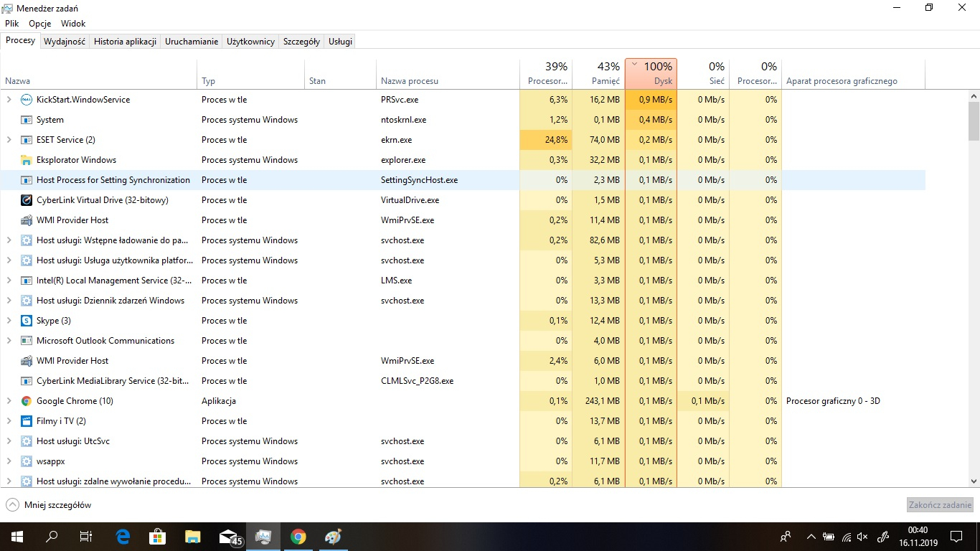Click the Host Process for Setting Synchronization icon

[x=27, y=180]
